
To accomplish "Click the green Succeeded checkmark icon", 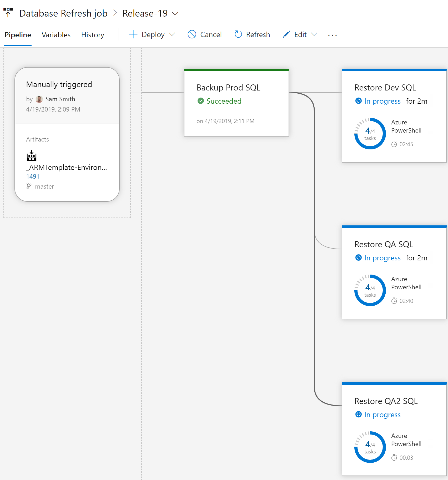I will point(200,101).
